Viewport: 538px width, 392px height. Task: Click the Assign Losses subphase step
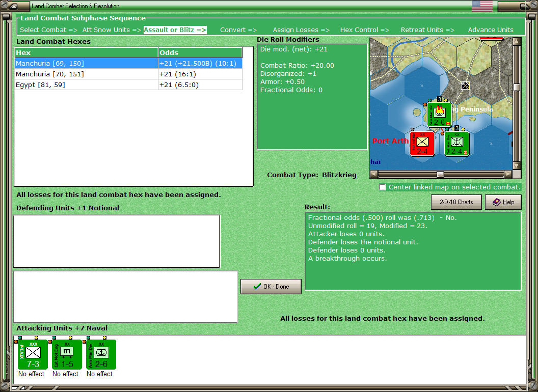pos(301,30)
